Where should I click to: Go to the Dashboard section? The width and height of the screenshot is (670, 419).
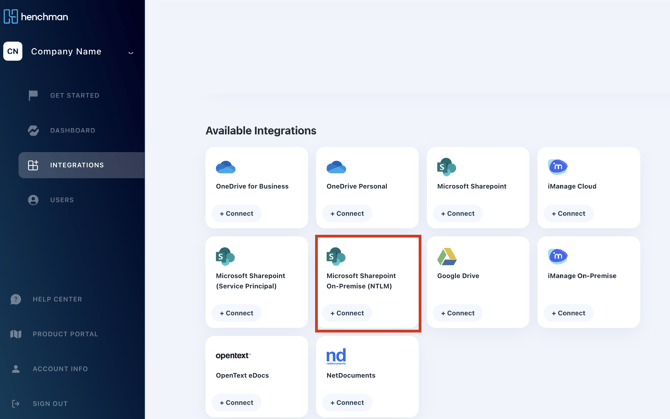tap(72, 131)
